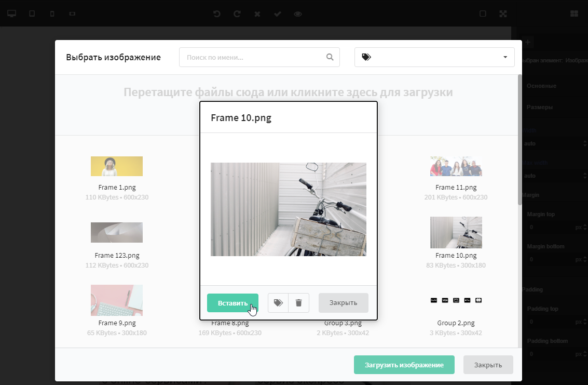Toggle the preview eye icon

click(298, 14)
